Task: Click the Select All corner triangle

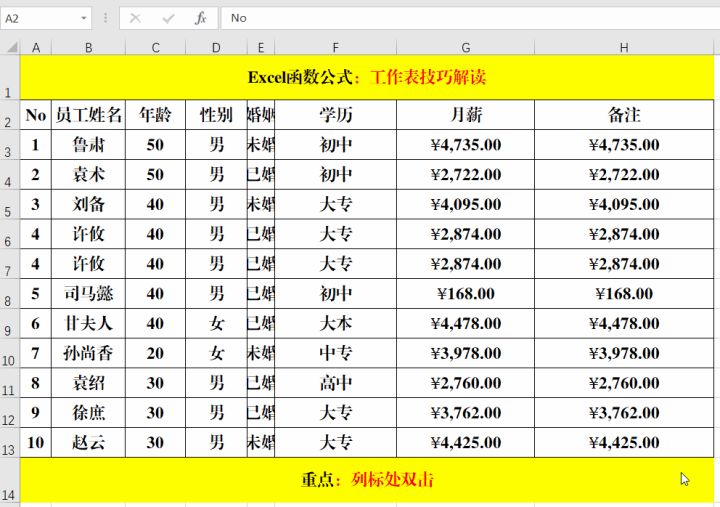Action: coord(11,47)
